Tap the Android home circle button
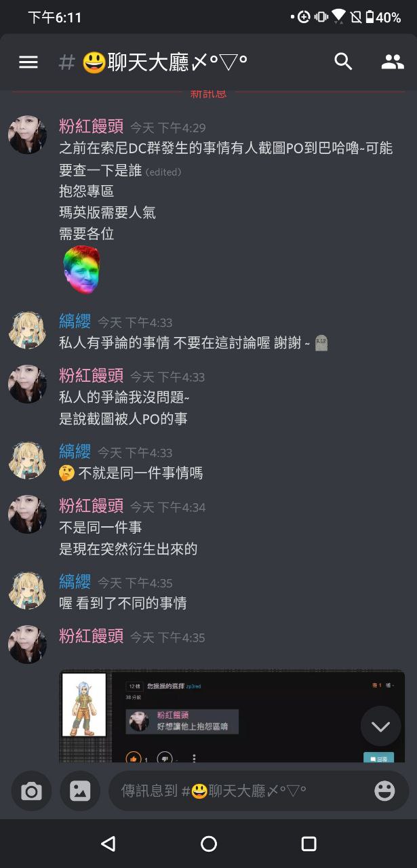 tap(209, 844)
